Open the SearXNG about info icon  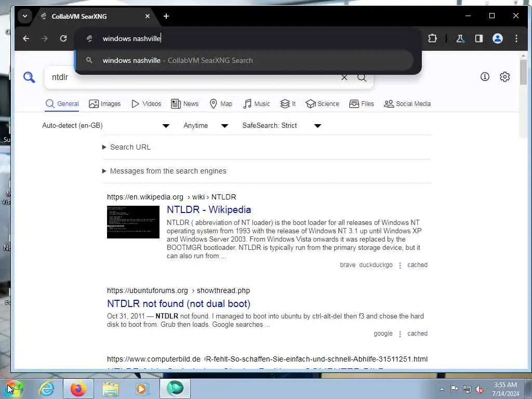[x=485, y=77]
